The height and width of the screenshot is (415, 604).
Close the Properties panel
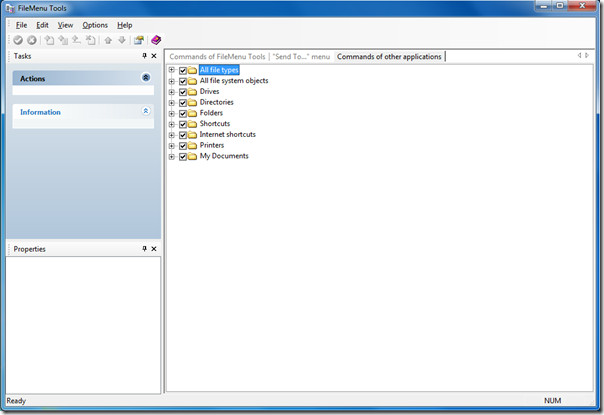pos(154,249)
